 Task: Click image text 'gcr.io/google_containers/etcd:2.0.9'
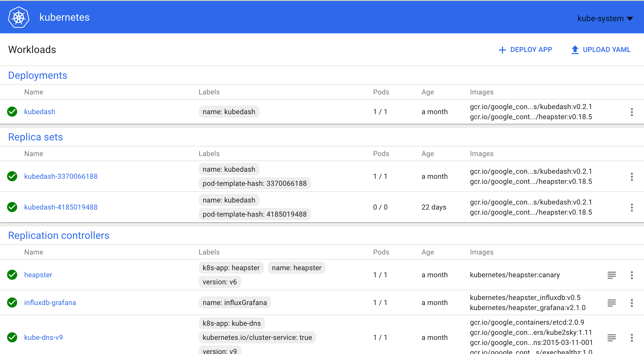[527, 322]
